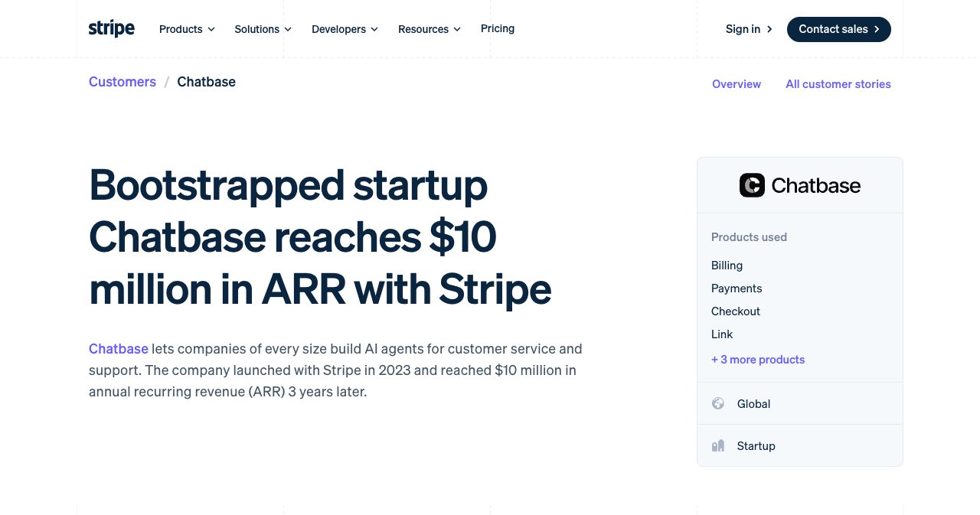This screenshot has width=980, height=515.
Task: Open the Chatbase link in the description
Action: tap(119, 349)
